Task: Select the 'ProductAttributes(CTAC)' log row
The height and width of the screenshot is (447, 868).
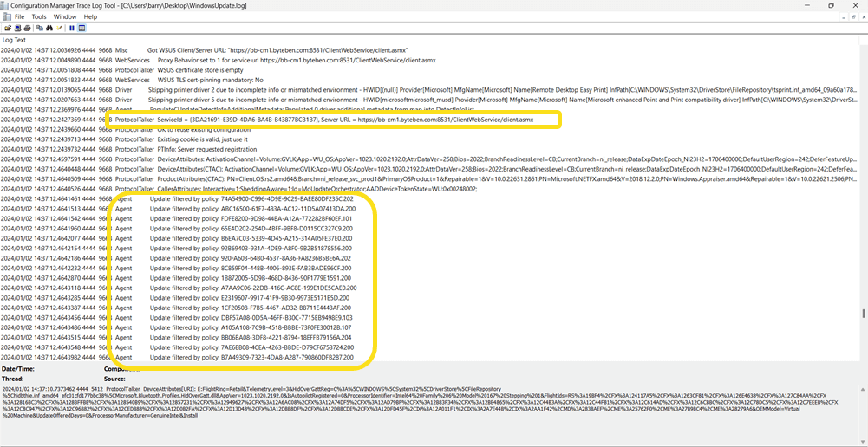Action: [x=430, y=179]
